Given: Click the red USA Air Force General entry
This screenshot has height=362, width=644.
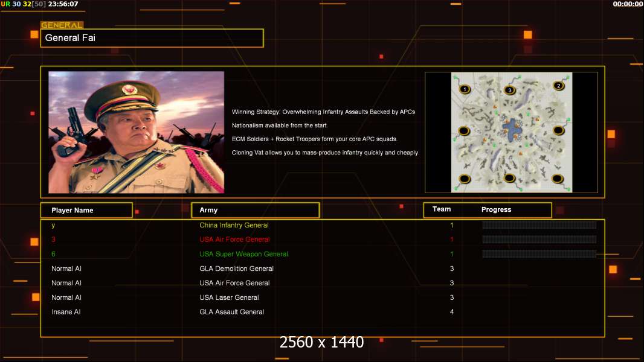Looking at the screenshot, I should point(234,240).
